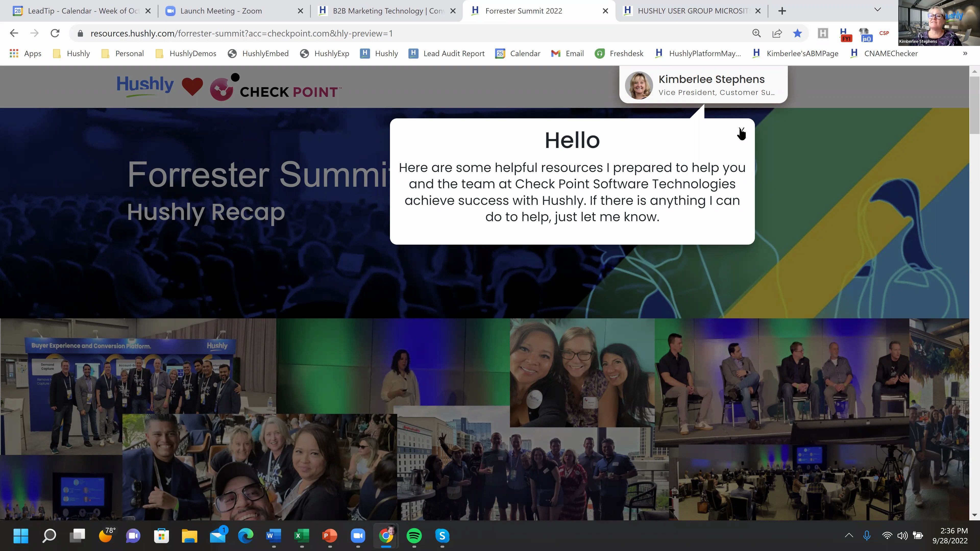The width and height of the screenshot is (980, 551).
Task: Mute the microphone in the system tray
Action: [867, 536]
